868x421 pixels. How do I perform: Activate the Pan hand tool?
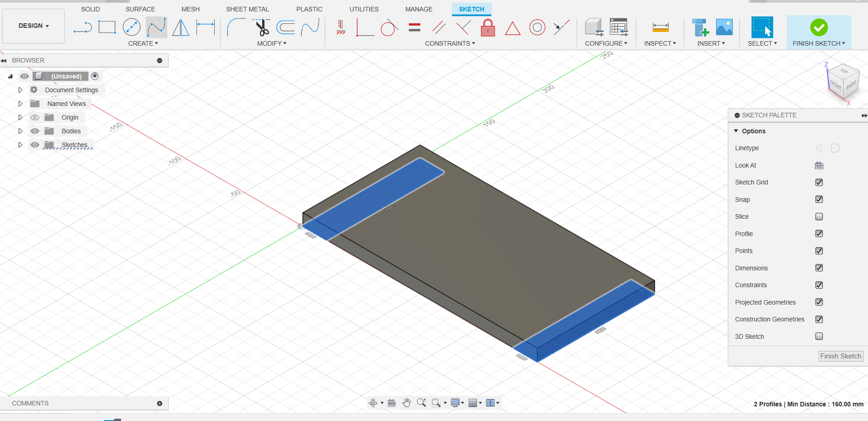[x=407, y=403]
